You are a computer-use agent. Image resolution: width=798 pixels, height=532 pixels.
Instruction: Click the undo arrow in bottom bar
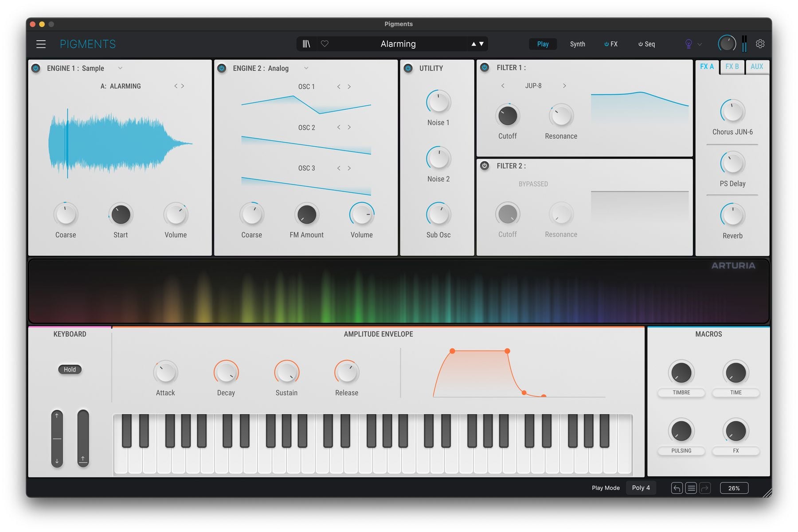(677, 488)
